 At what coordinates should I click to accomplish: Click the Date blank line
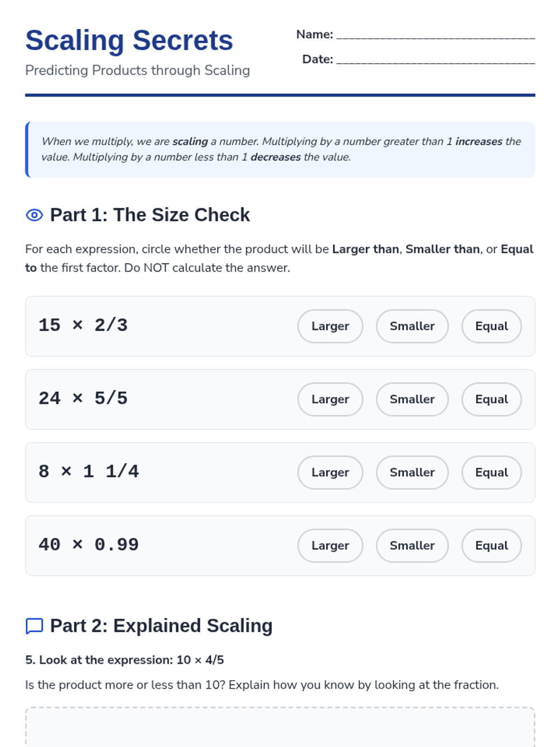pos(436,60)
